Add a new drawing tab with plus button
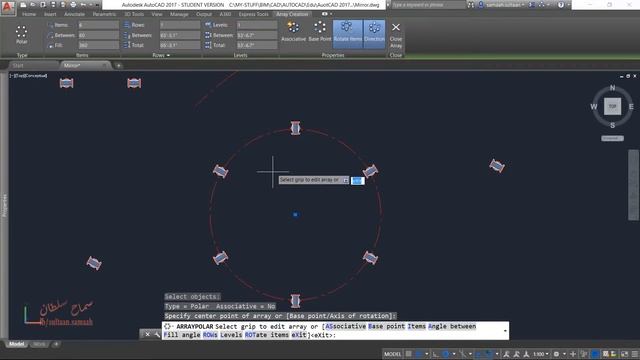Image resolution: width=640 pixels, height=360 pixels. click(118, 65)
